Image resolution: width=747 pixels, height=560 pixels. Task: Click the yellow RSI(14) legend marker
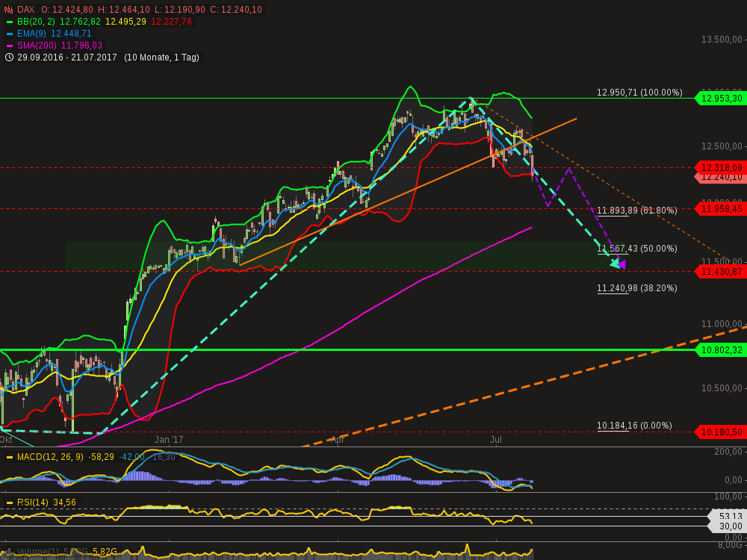[10, 503]
